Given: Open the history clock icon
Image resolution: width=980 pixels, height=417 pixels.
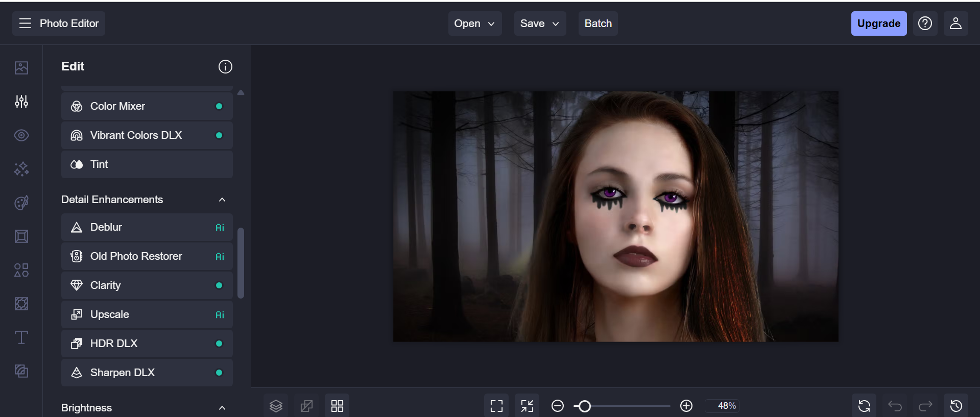Looking at the screenshot, I should pyautogui.click(x=956, y=406).
